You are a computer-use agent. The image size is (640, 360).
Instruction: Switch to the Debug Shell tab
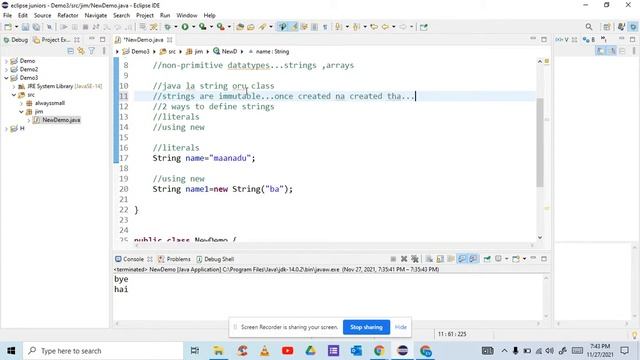[x=215, y=259]
